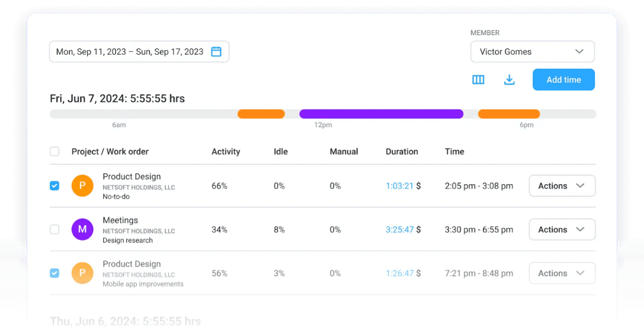Screen dimensions: 644x336
Task: Expand Actions dropdown for Meetings entry
Action: 562,230
